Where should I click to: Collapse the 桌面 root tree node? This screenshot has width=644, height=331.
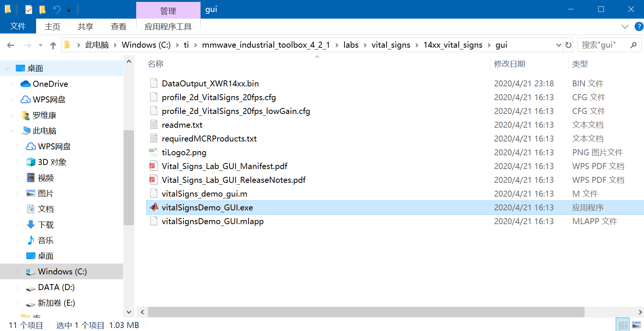[7, 68]
